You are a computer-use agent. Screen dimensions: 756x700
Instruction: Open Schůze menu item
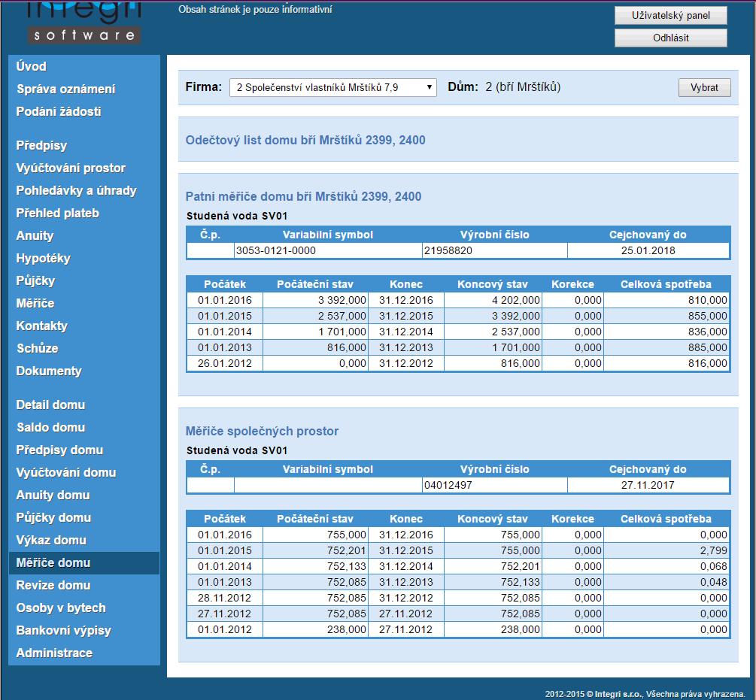(38, 349)
